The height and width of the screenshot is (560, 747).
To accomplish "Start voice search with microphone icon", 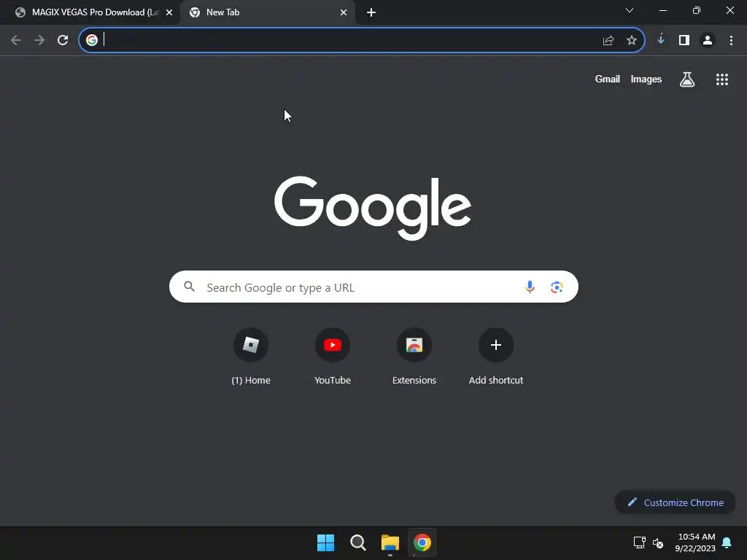I will (x=530, y=287).
